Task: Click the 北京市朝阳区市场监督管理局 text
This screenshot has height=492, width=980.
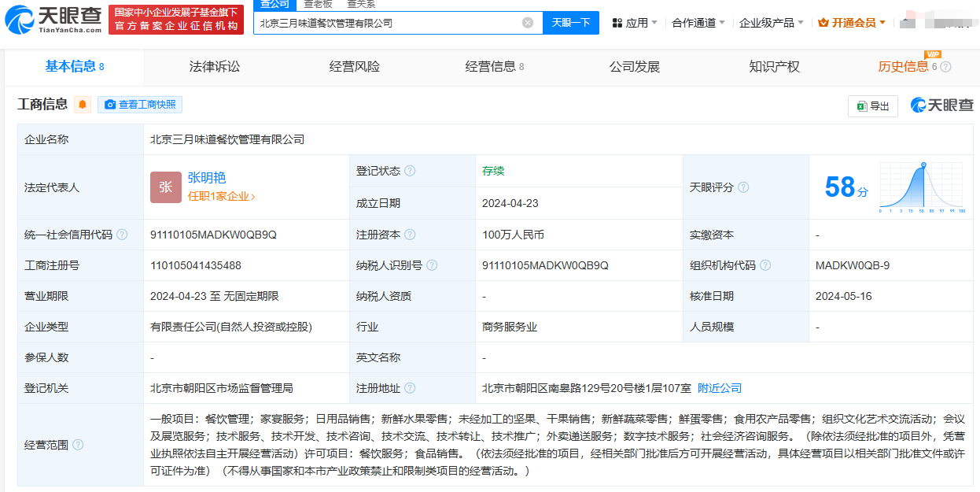Action: coord(222,388)
